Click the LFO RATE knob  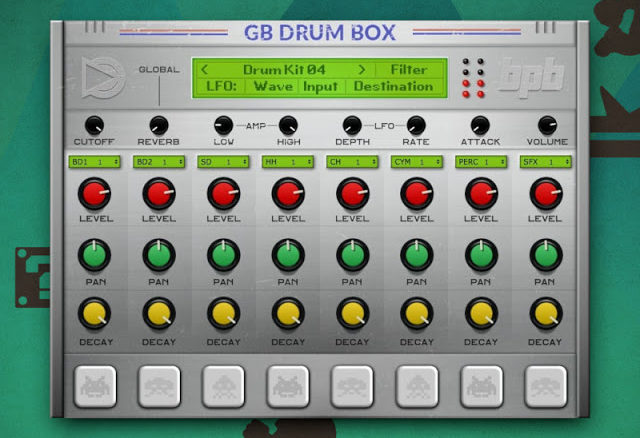[x=416, y=125]
